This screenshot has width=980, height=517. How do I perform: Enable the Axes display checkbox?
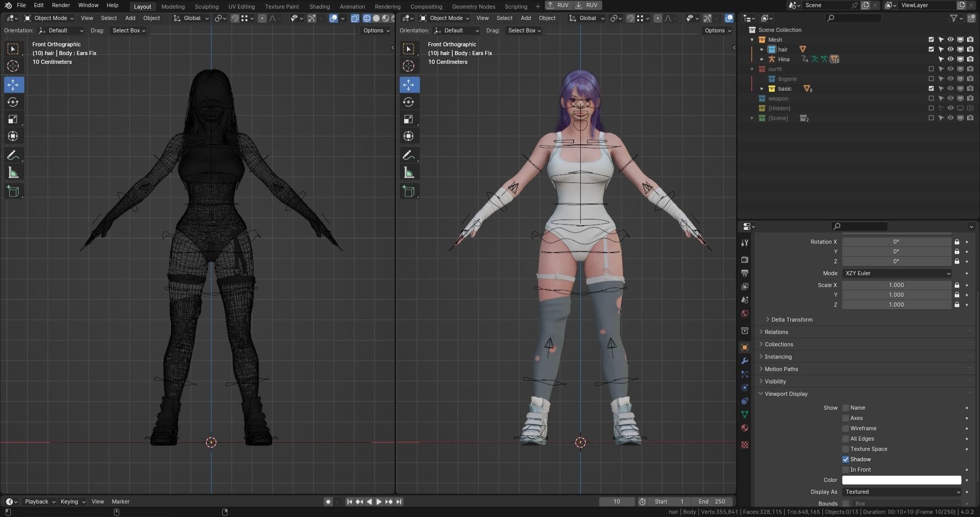tap(845, 418)
